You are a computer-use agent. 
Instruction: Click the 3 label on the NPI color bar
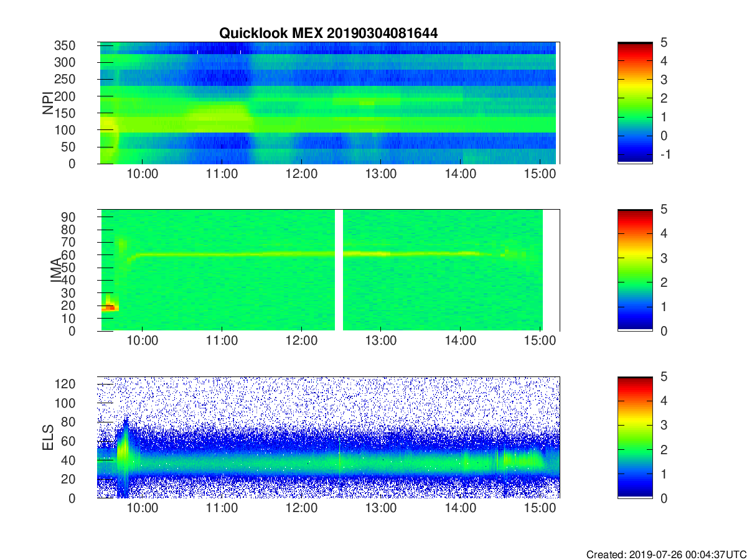pos(663,80)
